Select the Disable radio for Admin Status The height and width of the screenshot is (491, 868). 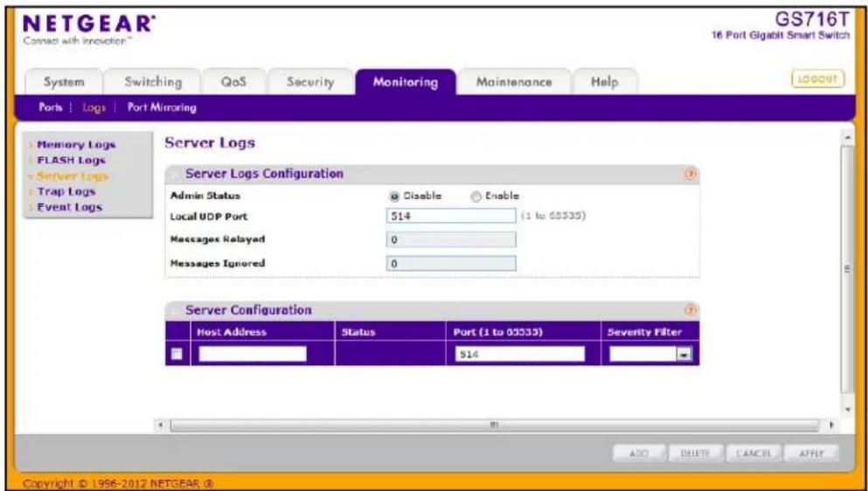point(394,196)
